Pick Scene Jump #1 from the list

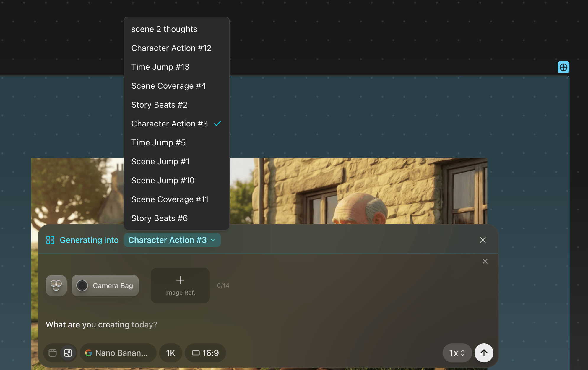pyautogui.click(x=176, y=161)
